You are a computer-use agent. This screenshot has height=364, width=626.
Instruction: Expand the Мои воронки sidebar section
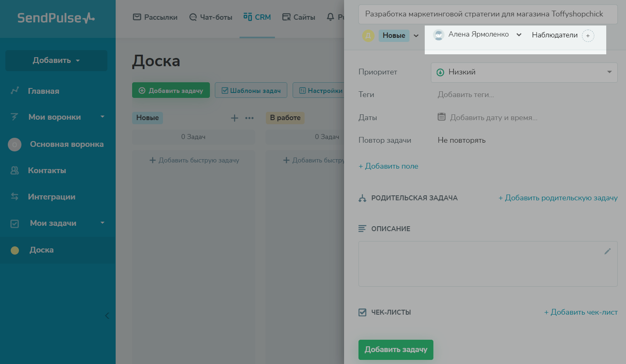[x=102, y=117]
